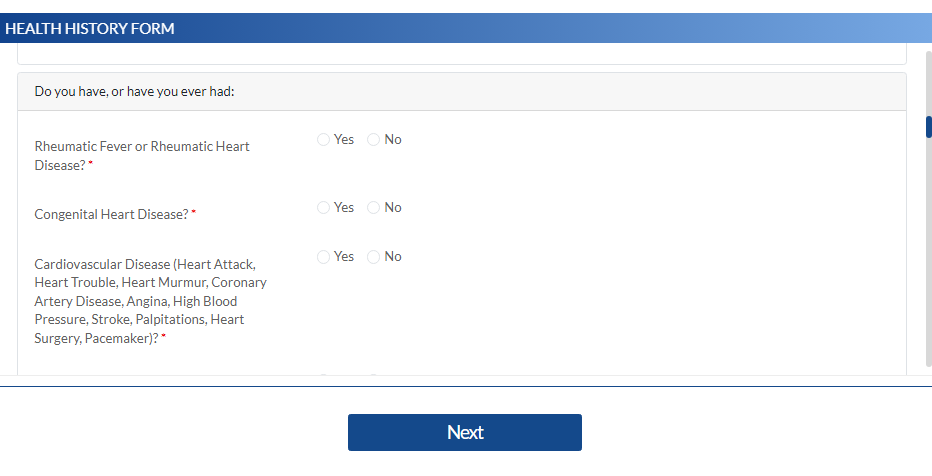Choose No for Congenital Heart Disease
The image size is (932, 476).
[373, 208]
